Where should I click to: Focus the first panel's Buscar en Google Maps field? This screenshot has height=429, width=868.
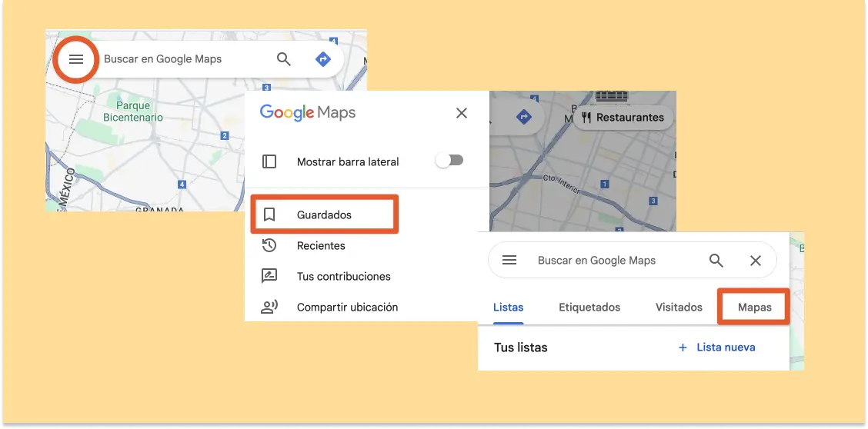163,59
